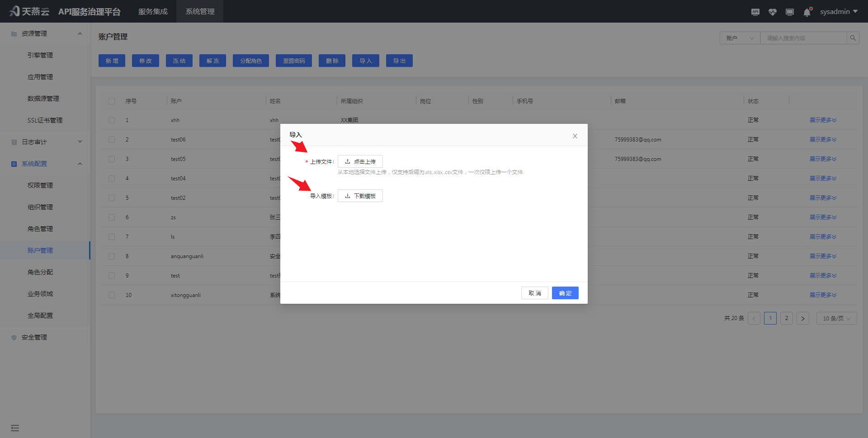Screen dimensions: 868x438
Task: Click 展示更多 link for account xhh
Action: click(822, 120)
